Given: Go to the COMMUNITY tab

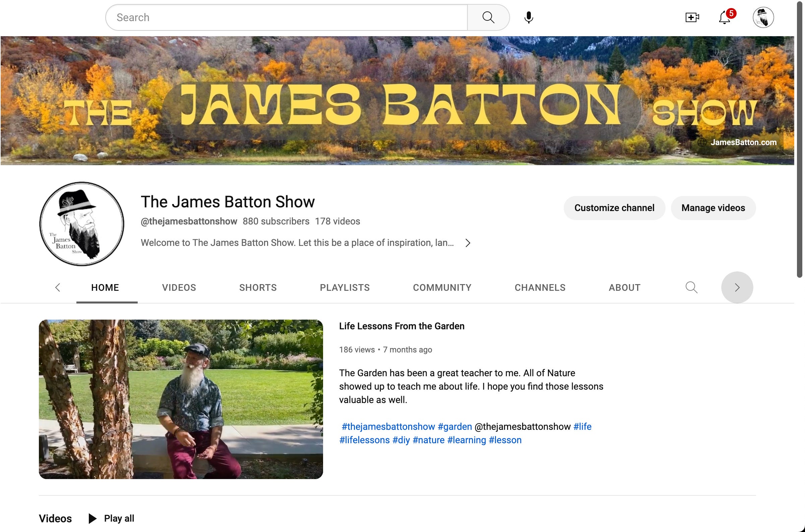Looking at the screenshot, I should tap(442, 287).
